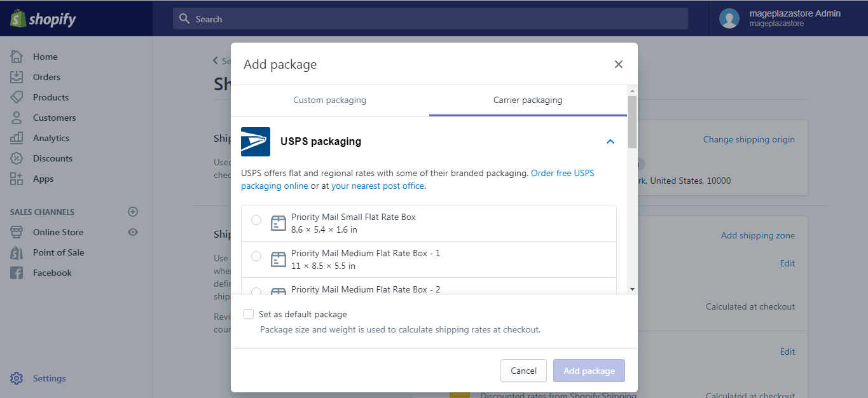
Task: Click the Facebook channel icon
Action: tap(17, 273)
